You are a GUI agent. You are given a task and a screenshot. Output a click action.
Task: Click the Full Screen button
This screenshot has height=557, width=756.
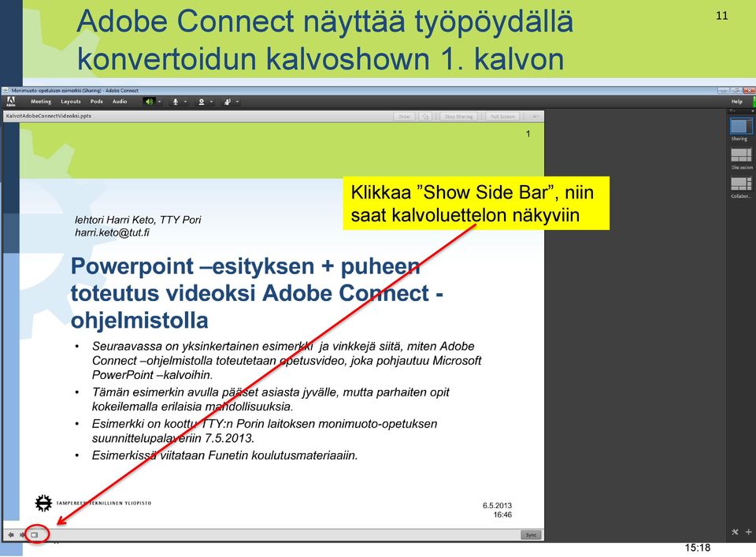[502, 117]
